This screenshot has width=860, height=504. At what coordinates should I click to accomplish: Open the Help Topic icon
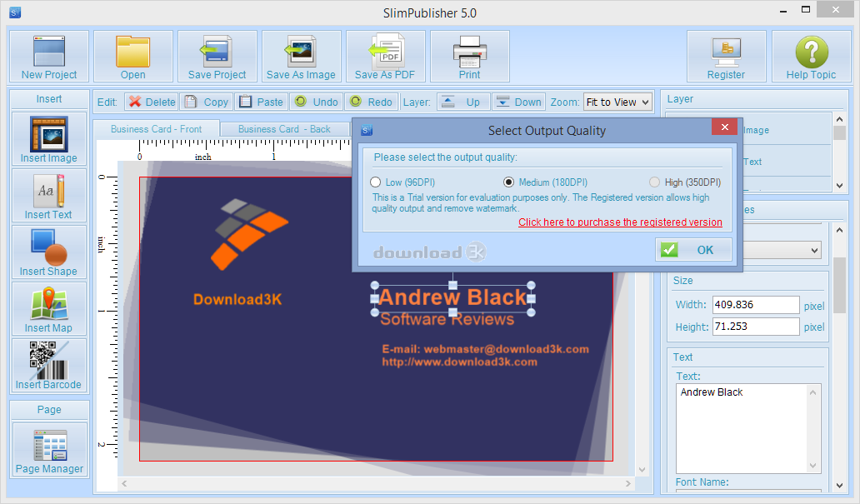(811, 57)
